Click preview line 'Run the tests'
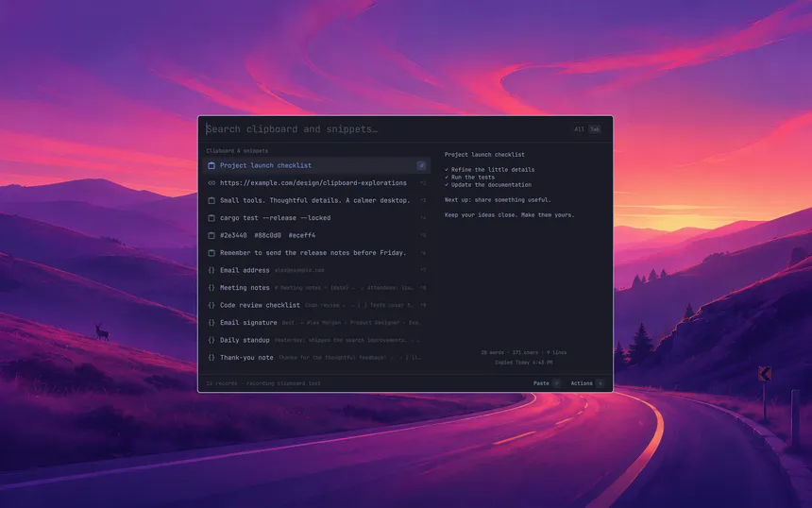The image size is (812, 508). [469, 178]
